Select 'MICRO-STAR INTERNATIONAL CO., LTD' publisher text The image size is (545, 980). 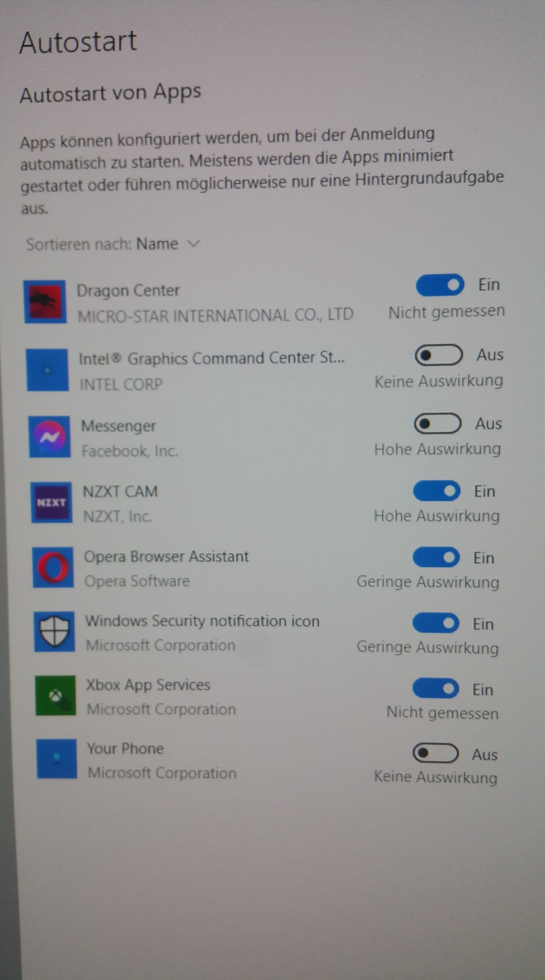pos(216,315)
